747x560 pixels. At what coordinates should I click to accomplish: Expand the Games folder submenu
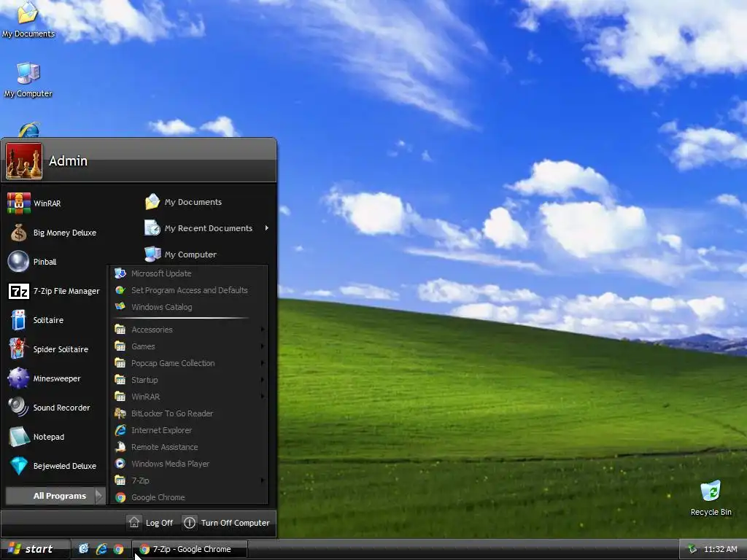coord(189,346)
